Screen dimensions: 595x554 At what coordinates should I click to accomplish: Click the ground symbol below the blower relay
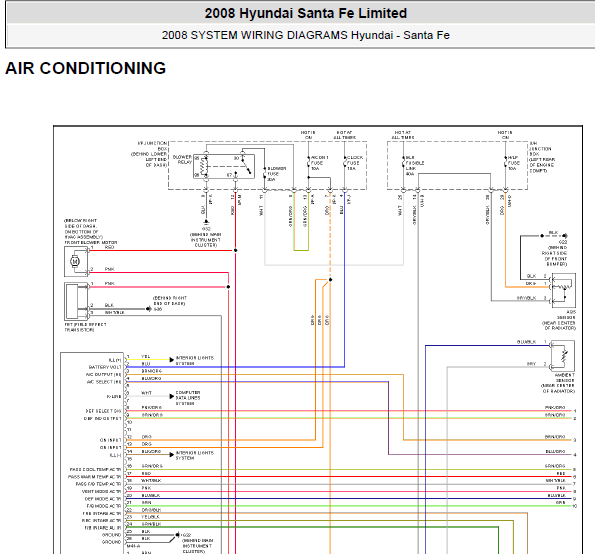206,221
